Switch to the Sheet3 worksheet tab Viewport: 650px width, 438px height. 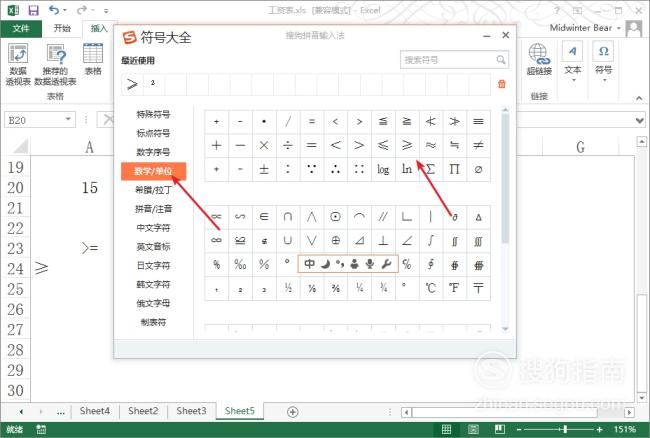(x=191, y=411)
